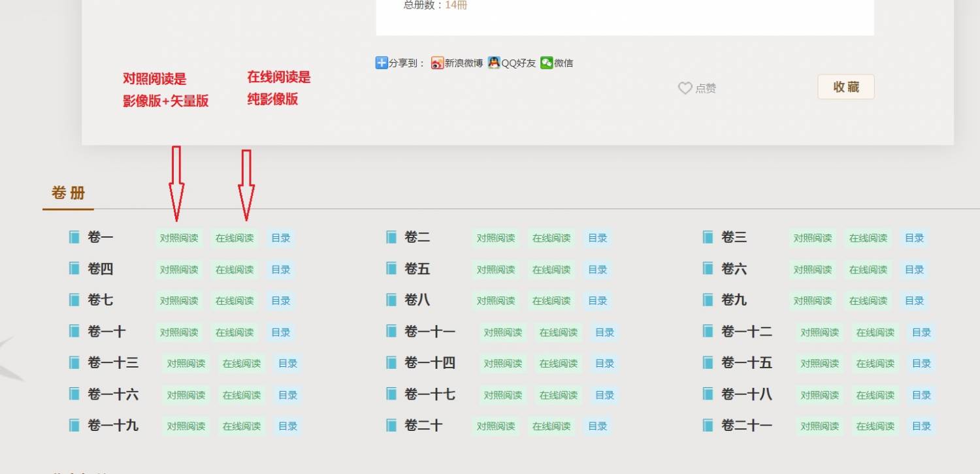Screen dimensions: 980x474
Task: Open 对照阅读 for 卷一
Action: (179, 238)
